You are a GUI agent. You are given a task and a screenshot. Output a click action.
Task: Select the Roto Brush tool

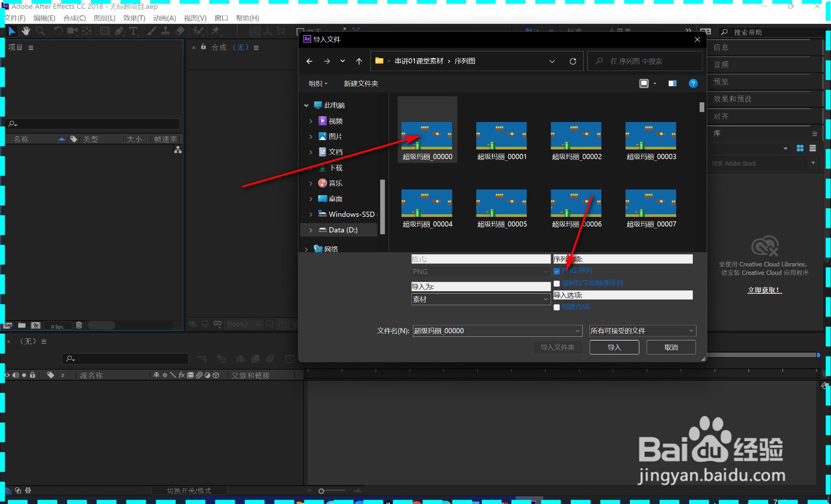point(198,31)
